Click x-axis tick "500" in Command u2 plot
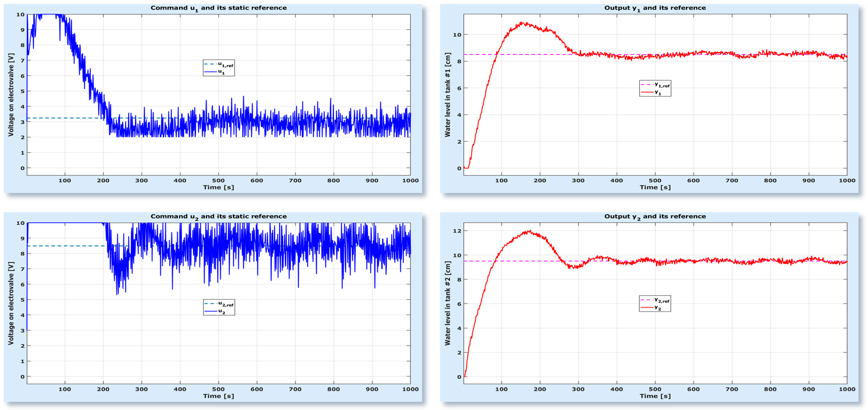The width and height of the screenshot is (868, 410). click(218, 389)
